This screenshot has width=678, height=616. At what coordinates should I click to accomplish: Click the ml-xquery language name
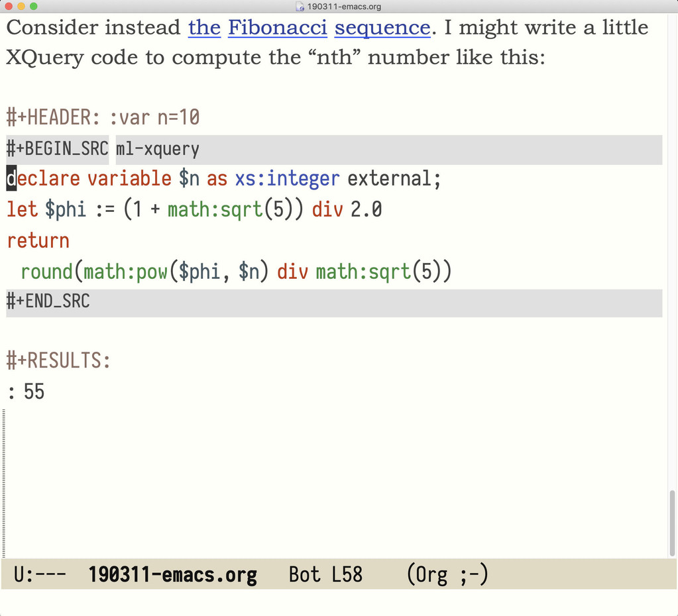(157, 149)
